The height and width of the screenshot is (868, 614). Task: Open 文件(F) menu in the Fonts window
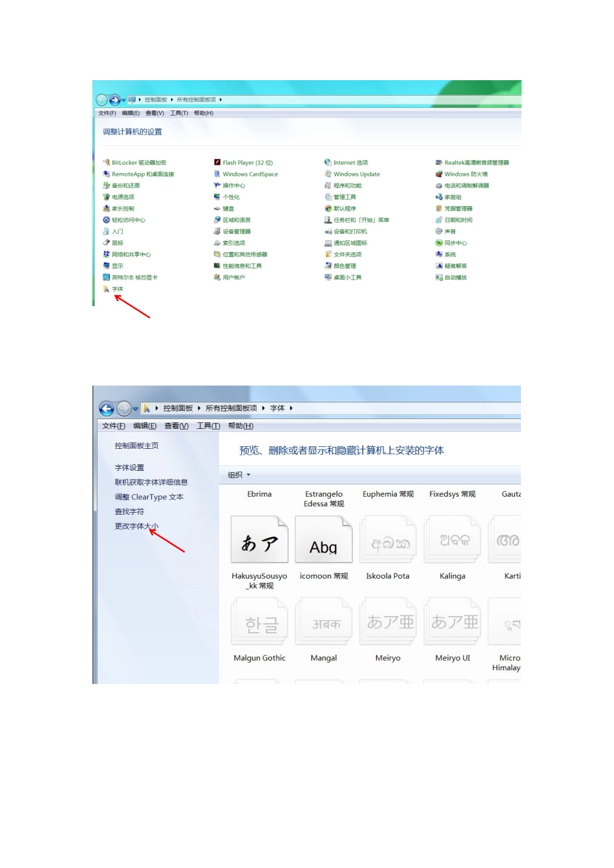pos(114,426)
